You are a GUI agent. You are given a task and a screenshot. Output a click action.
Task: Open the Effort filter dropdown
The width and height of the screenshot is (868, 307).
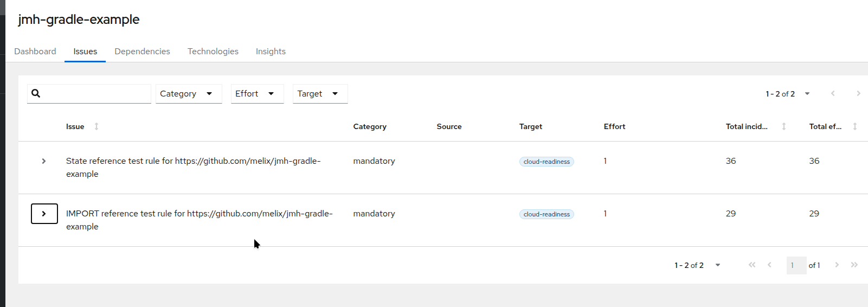[x=257, y=94]
